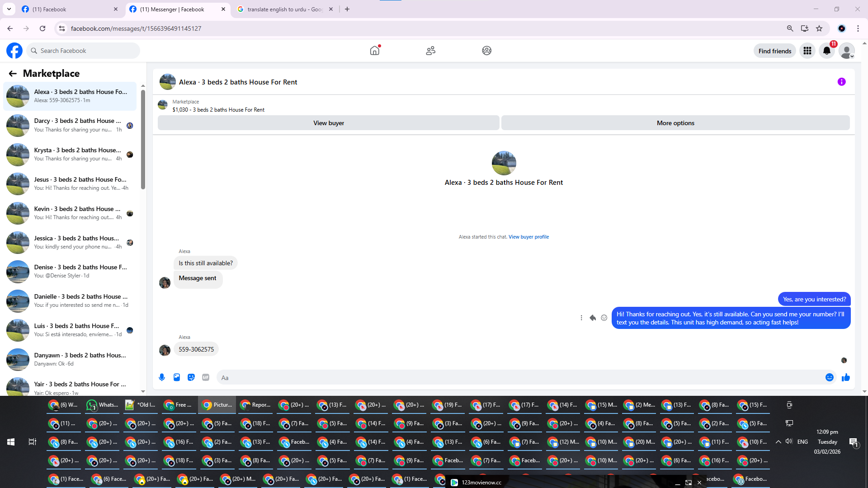Open the emoji picker in message box
This screenshot has height=488, width=868.
click(829, 377)
